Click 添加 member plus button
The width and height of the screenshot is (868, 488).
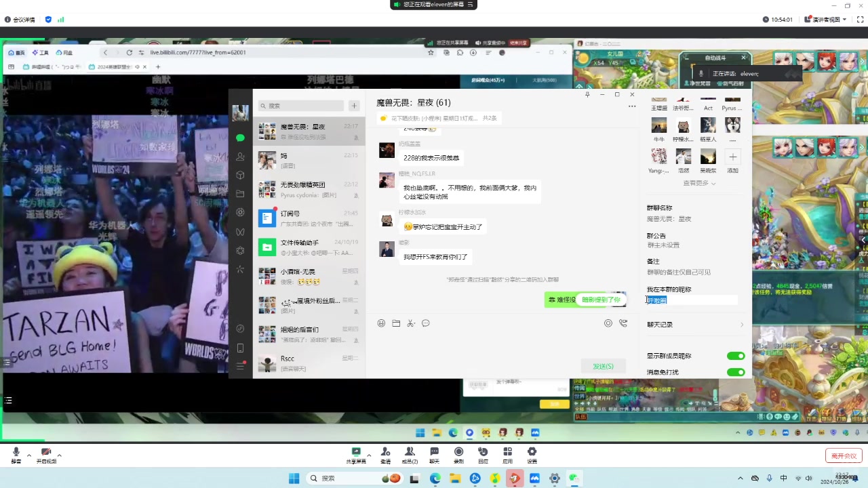tap(732, 157)
